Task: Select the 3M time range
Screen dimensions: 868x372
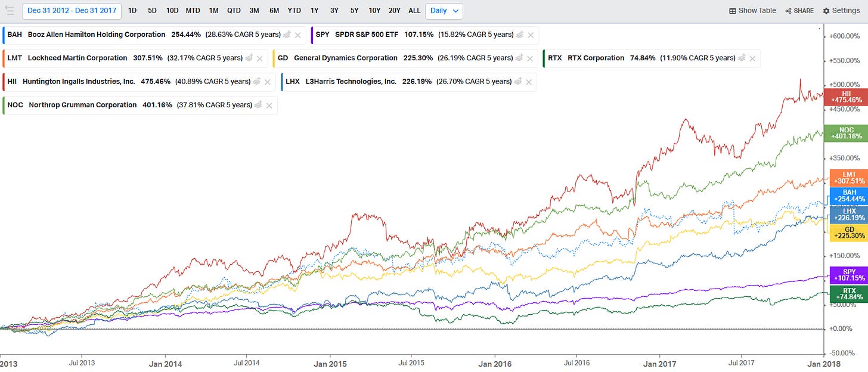Action: (254, 11)
